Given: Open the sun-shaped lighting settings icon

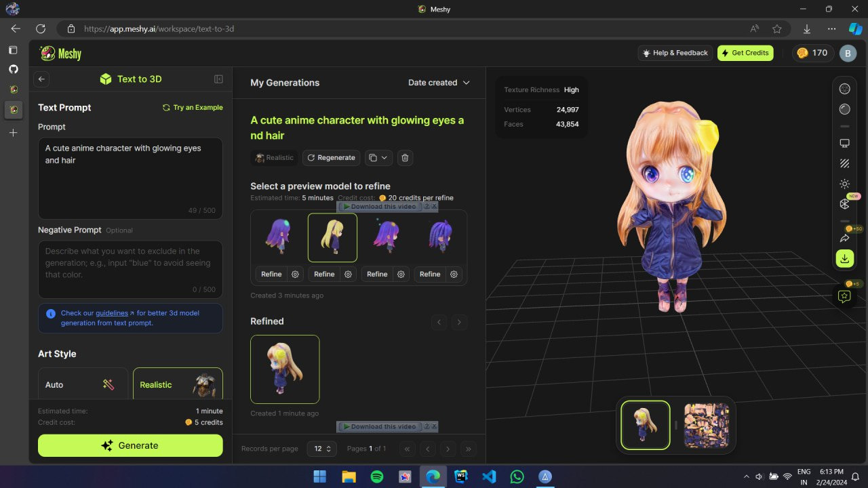Looking at the screenshot, I should (x=844, y=184).
